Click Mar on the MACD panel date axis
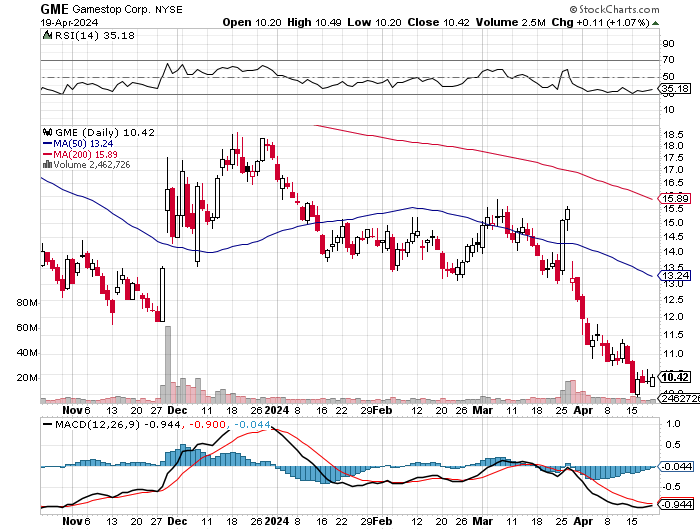 (x=483, y=522)
